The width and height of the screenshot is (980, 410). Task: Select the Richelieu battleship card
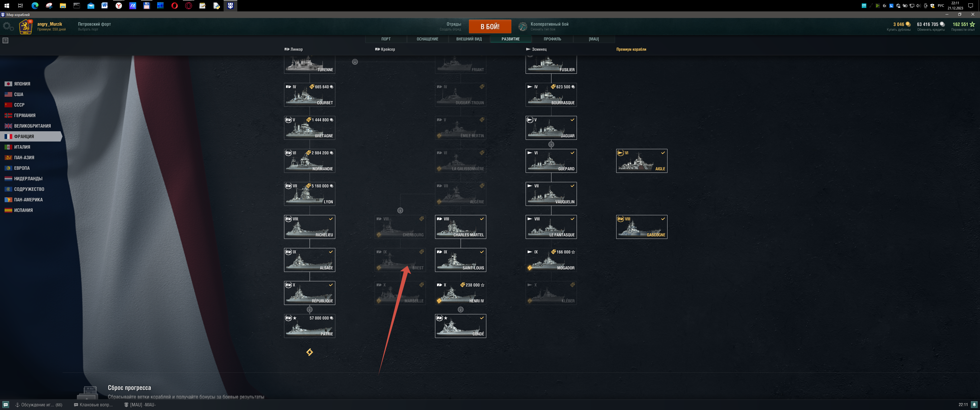tap(309, 227)
